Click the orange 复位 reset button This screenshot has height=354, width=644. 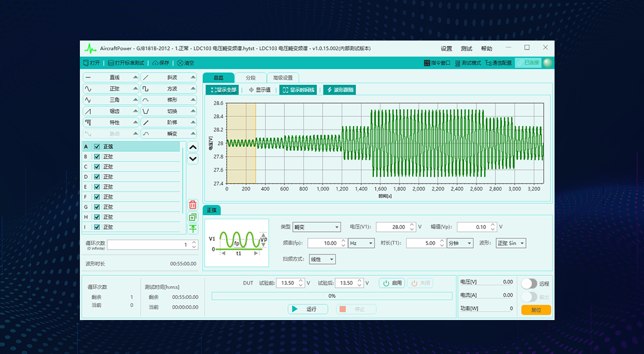[536, 310]
